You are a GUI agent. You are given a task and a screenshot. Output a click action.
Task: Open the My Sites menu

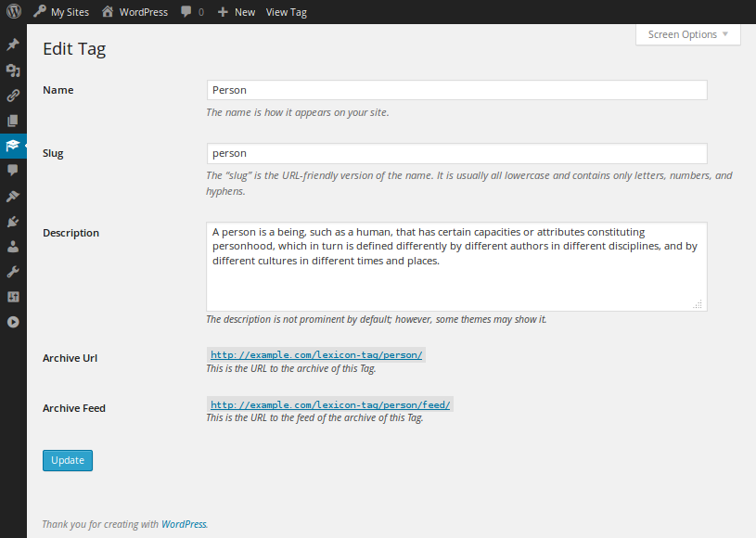tap(61, 12)
